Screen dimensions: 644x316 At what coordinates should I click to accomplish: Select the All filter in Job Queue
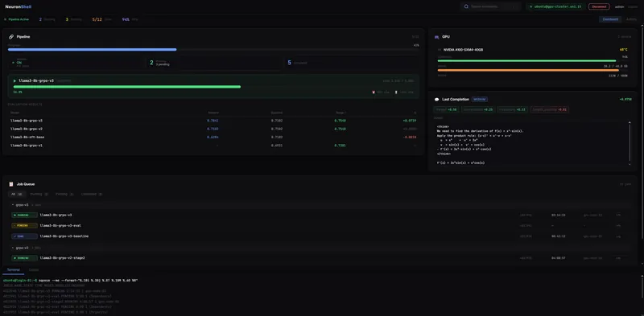(17, 194)
